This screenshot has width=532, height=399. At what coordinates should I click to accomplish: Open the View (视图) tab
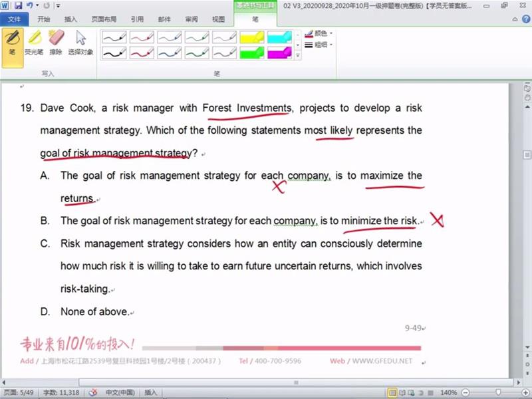click(218, 19)
